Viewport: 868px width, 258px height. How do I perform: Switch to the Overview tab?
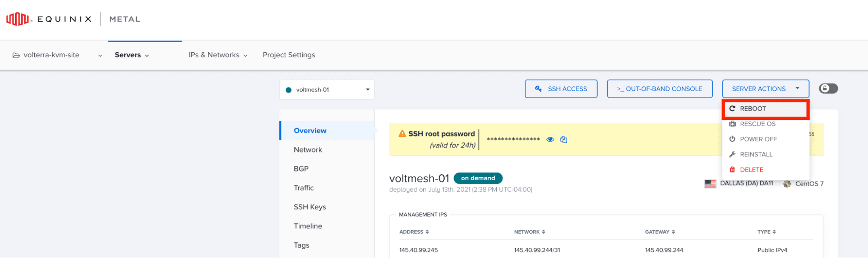(327, 130)
